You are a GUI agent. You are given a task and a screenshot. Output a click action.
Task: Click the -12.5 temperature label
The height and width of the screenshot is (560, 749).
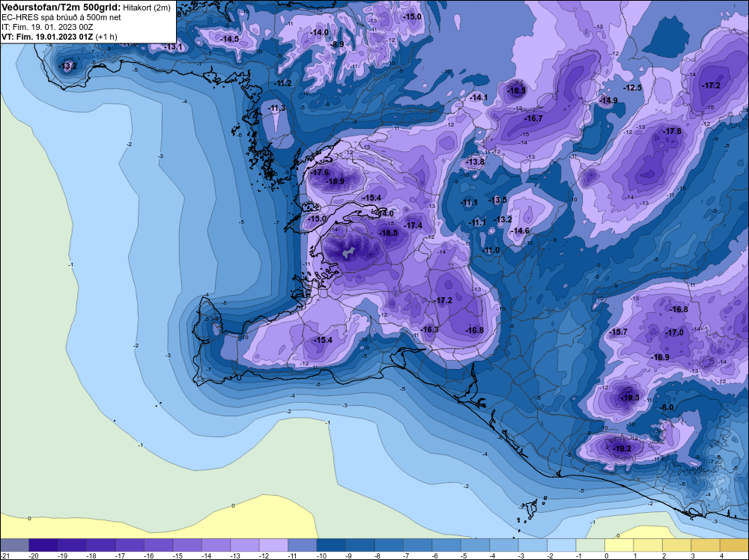click(x=633, y=88)
